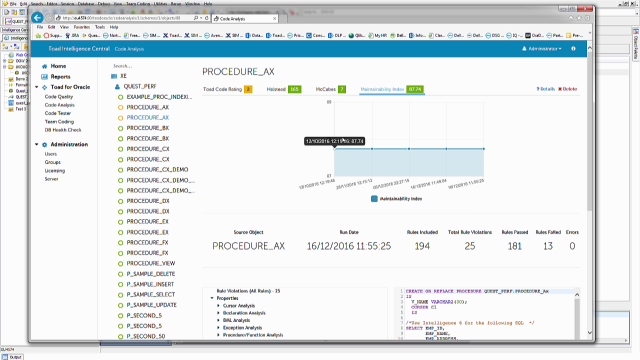Image resolution: width=640 pixels, height=360 pixels.
Task: Open Code Quality page
Action: pos(59,97)
